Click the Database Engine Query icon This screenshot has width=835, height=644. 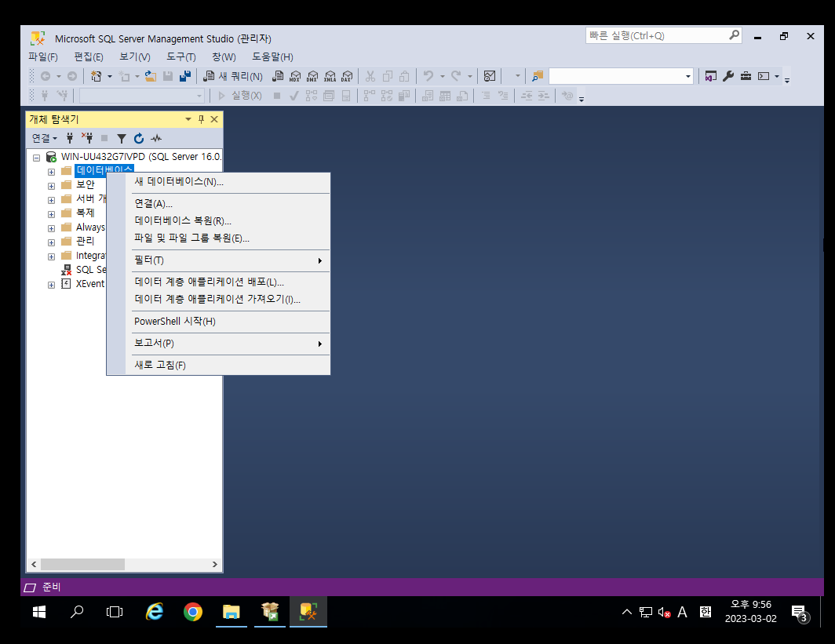[278, 76]
